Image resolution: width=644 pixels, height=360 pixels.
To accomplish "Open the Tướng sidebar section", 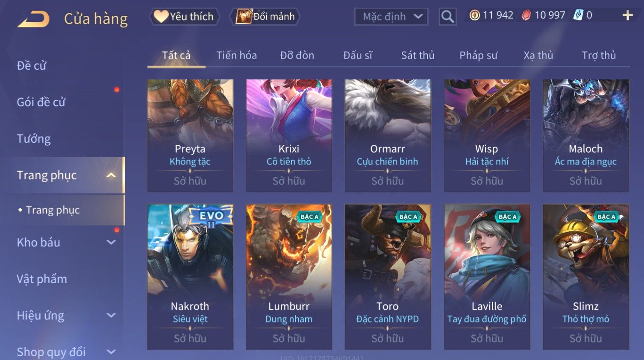I will coord(34,139).
